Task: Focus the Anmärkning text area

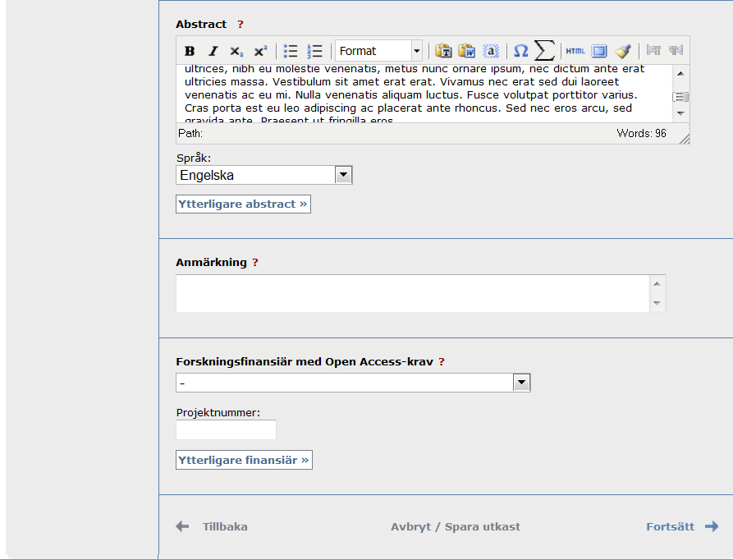Action: pyautogui.click(x=413, y=293)
